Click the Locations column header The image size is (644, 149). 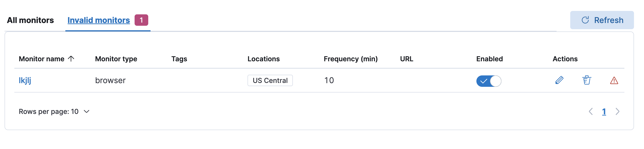click(x=263, y=59)
